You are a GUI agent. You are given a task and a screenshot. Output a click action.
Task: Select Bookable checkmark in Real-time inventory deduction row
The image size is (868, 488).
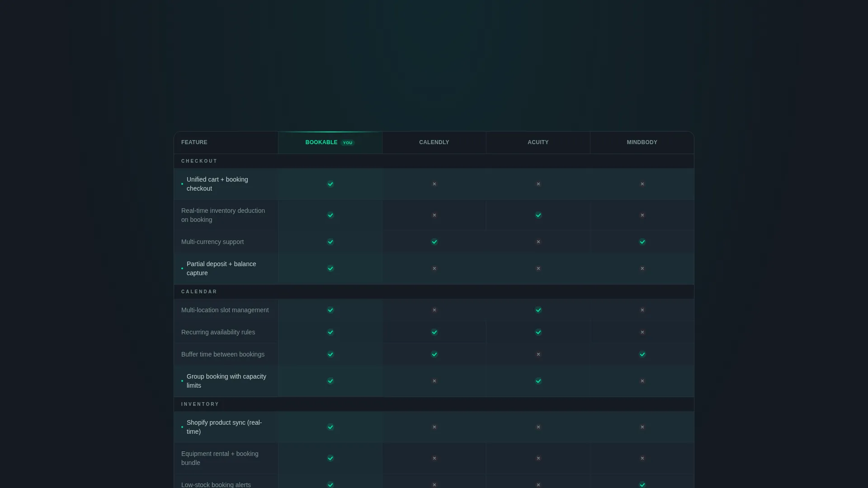click(x=330, y=215)
